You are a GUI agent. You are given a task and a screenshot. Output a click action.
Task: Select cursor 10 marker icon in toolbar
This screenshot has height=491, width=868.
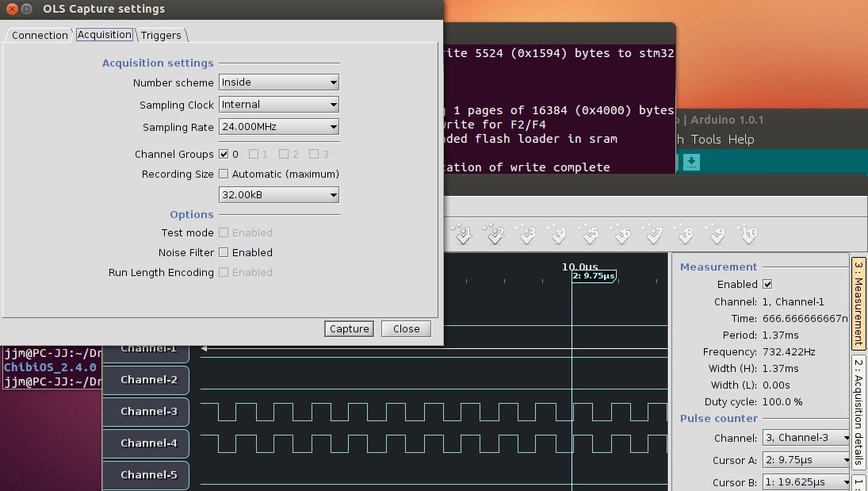[748, 235]
